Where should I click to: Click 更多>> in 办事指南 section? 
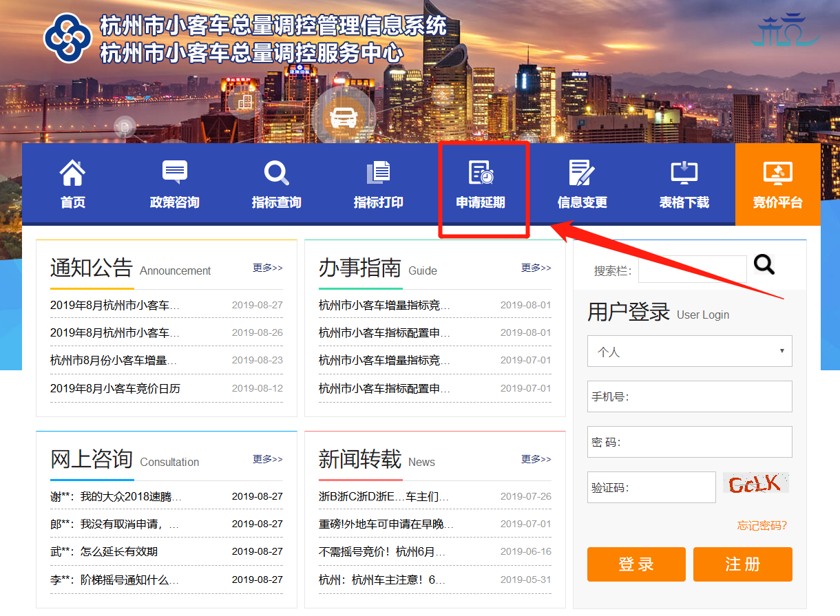(x=536, y=268)
